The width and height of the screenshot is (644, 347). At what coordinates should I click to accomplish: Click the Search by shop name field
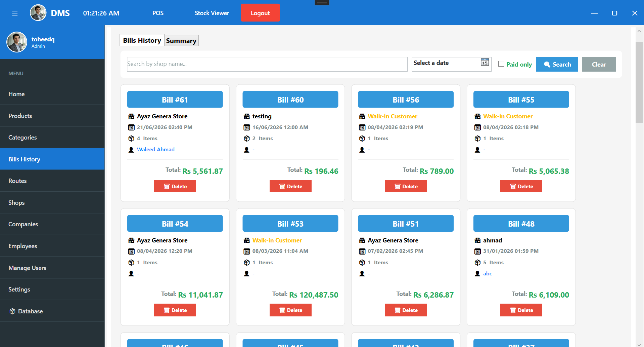click(267, 64)
